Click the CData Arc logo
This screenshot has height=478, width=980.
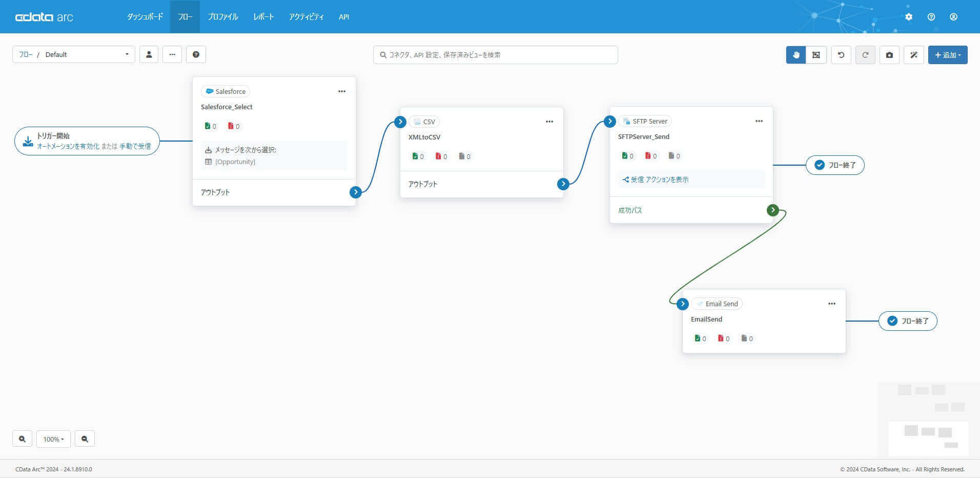[44, 17]
